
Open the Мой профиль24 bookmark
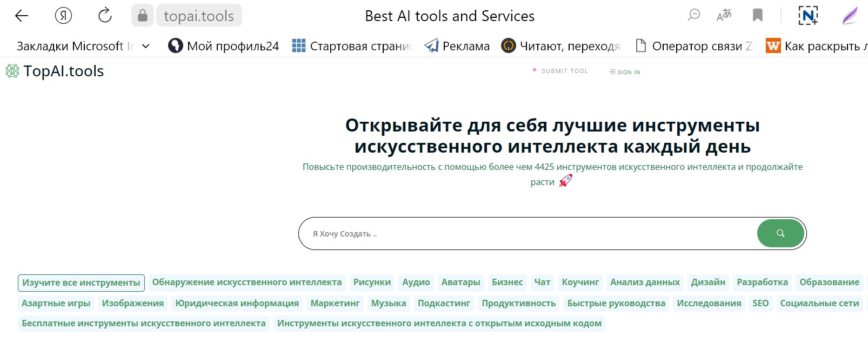(224, 46)
